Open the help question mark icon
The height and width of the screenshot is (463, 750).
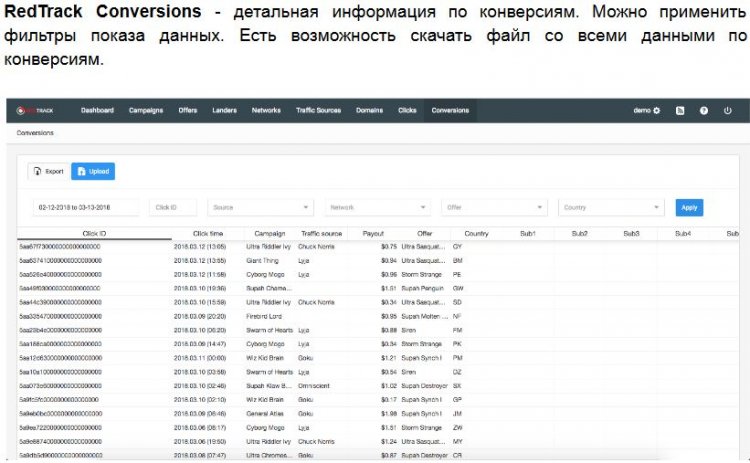click(704, 110)
